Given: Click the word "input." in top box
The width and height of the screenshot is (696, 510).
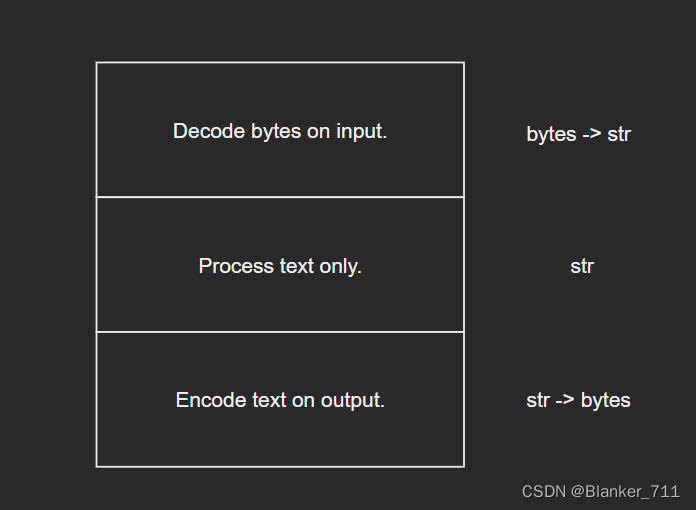Looking at the screenshot, I should [361, 132].
